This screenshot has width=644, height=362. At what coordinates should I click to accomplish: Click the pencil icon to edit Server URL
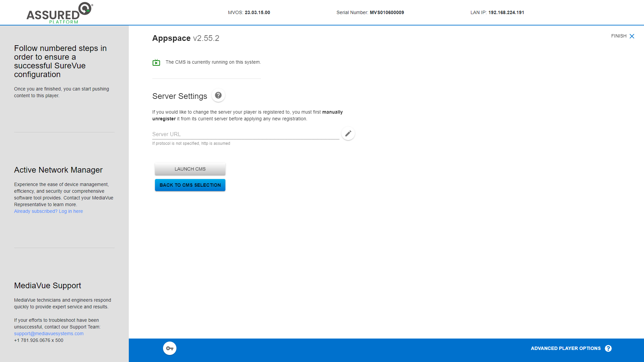pyautogui.click(x=348, y=133)
